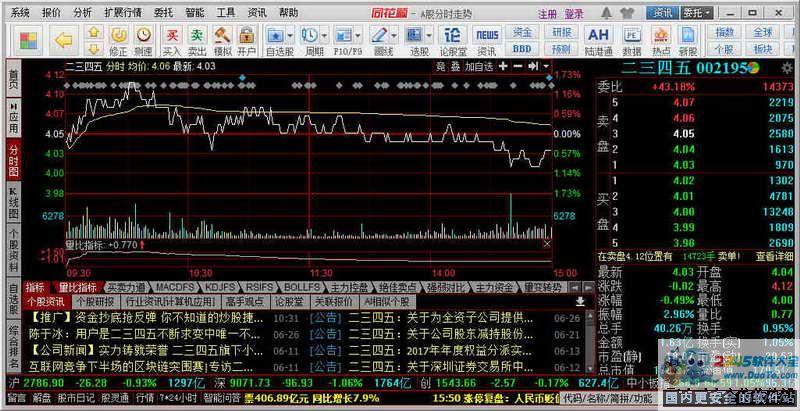Click the 买入 buy icon

point(172,41)
